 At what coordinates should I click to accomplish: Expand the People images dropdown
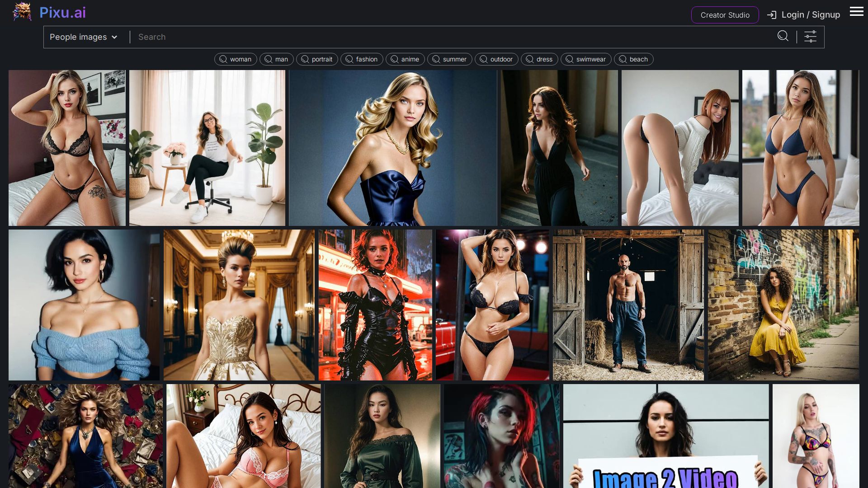[x=78, y=37]
